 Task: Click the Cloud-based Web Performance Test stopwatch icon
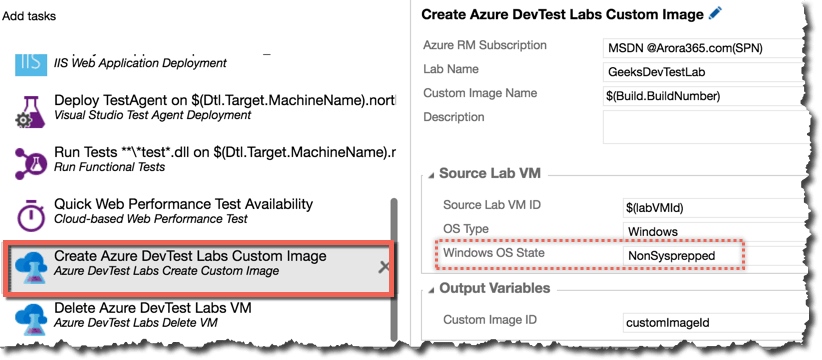[x=30, y=215]
